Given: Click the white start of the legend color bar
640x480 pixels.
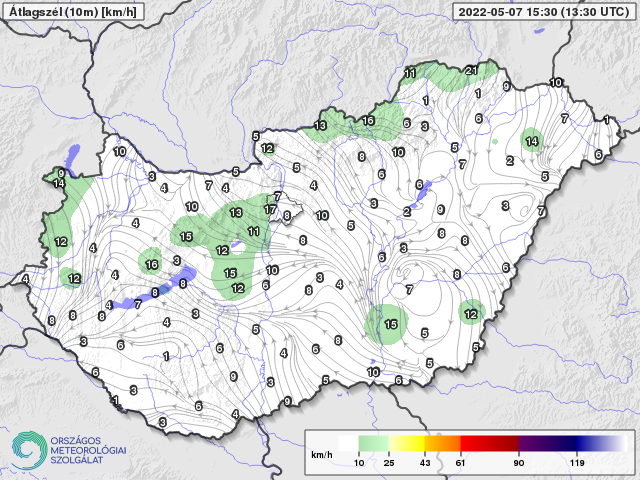Looking at the screenshot, I should [345, 444].
